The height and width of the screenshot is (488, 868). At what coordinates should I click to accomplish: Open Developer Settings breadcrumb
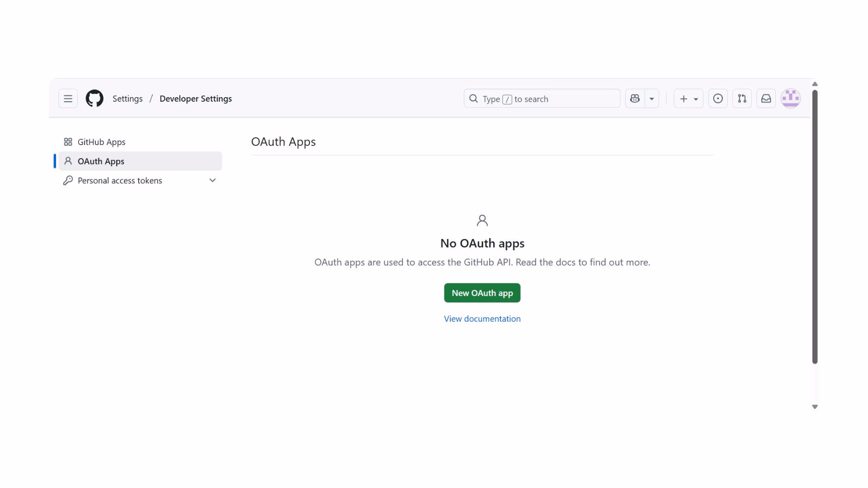196,99
